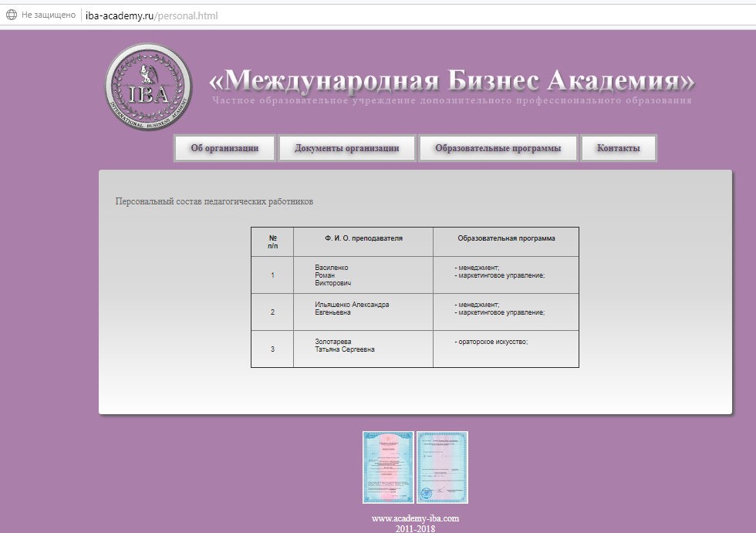
Task: Open the second license certificate thumbnail
Action: click(x=442, y=467)
